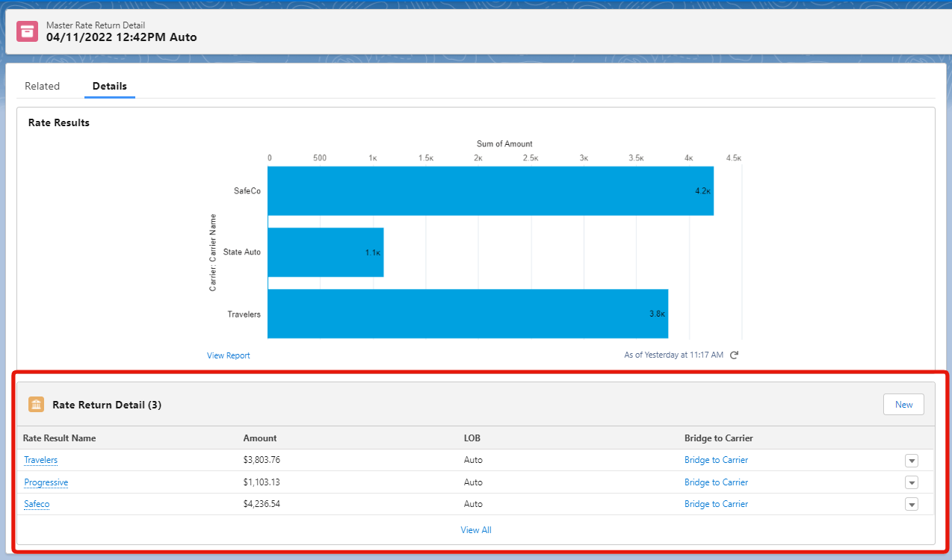This screenshot has height=560, width=952.
Task: Click View All at bottom of list
Action: point(476,530)
